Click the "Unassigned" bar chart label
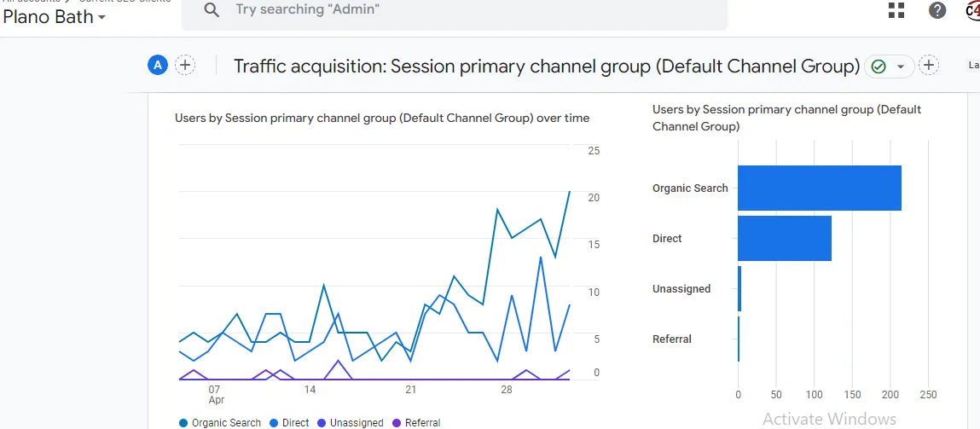The image size is (980, 429). coord(681,289)
